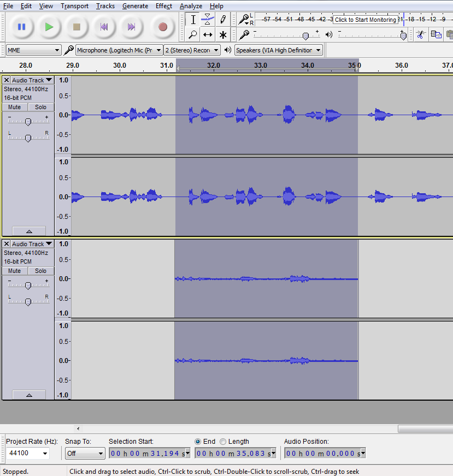Viewport: 453px width, 476px height.
Task: Open the second Audio Track name menu
Action: coord(32,244)
